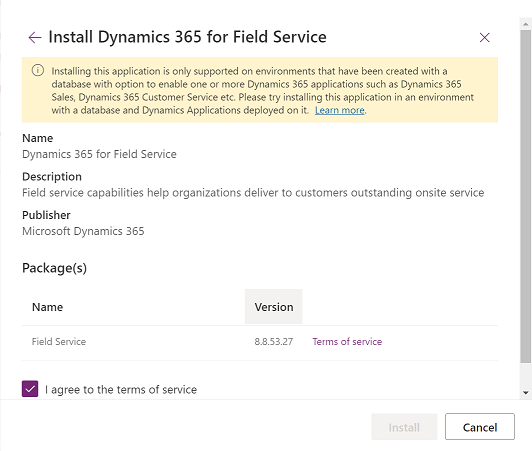Screen dimensions: 532x451
Task: Click the I agree to terms label text
Action: (121, 389)
